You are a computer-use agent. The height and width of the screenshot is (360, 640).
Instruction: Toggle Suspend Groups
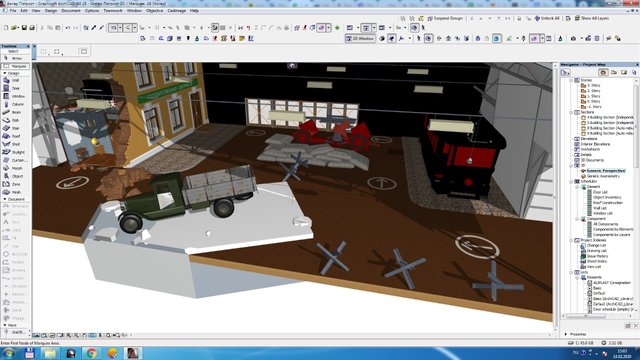click(445, 18)
